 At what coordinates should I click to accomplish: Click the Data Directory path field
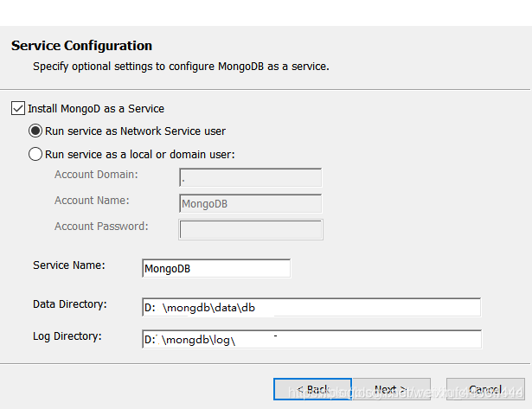(311, 307)
